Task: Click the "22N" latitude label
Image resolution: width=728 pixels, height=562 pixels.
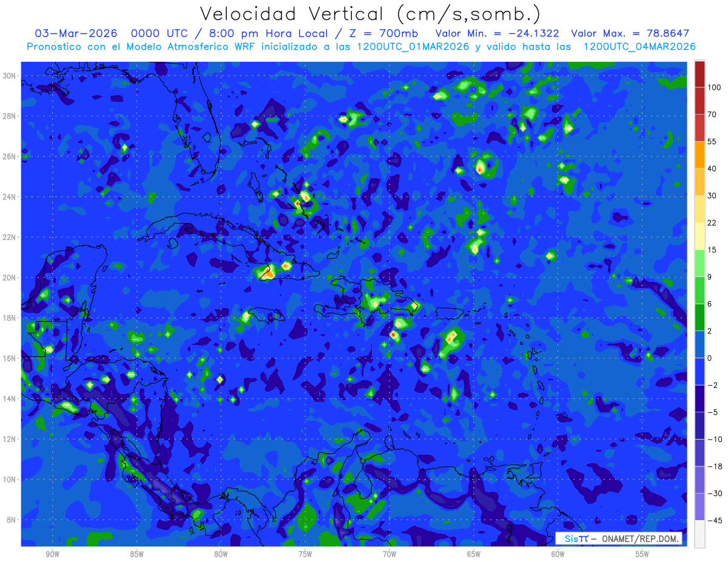Action: (x=10, y=237)
